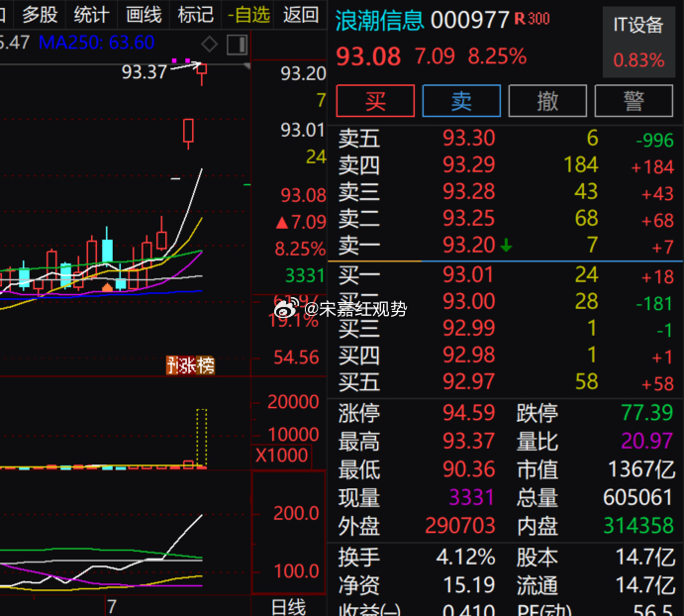Select the 买二 price 93.00
This screenshot has width=684, height=616.
click(x=469, y=301)
